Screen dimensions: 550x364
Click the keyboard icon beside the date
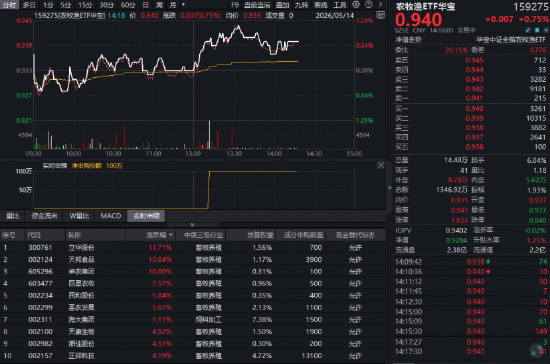380,15
